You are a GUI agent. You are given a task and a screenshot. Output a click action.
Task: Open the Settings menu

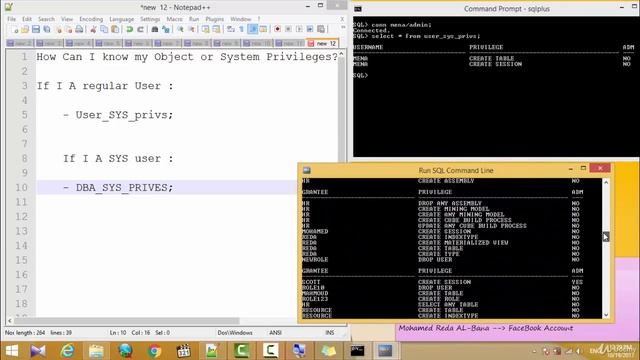[x=150, y=19]
